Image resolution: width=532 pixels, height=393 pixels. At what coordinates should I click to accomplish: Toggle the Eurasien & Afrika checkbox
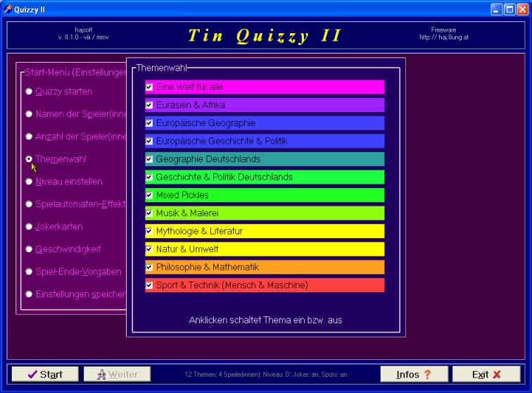point(149,105)
